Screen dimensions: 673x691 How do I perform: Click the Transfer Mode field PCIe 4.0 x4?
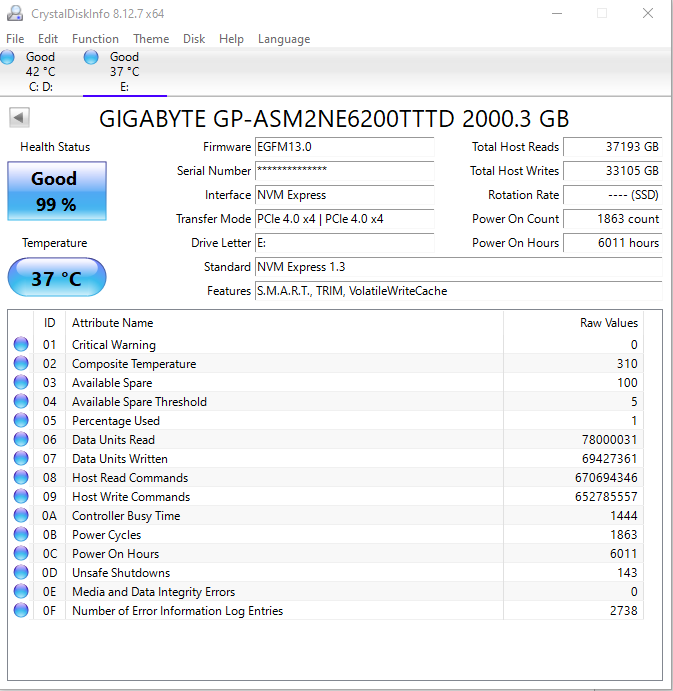click(345, 219)
